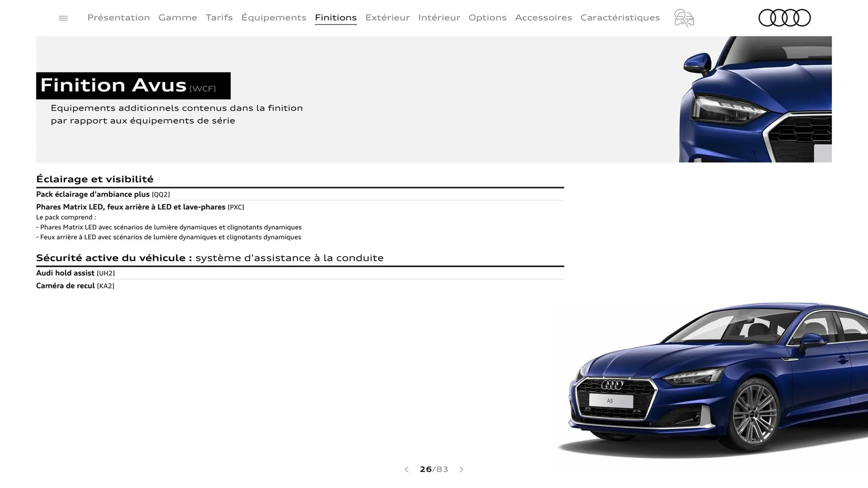
Task: Select Phares Matrix LED pack row
Action: tap(300, 207)
